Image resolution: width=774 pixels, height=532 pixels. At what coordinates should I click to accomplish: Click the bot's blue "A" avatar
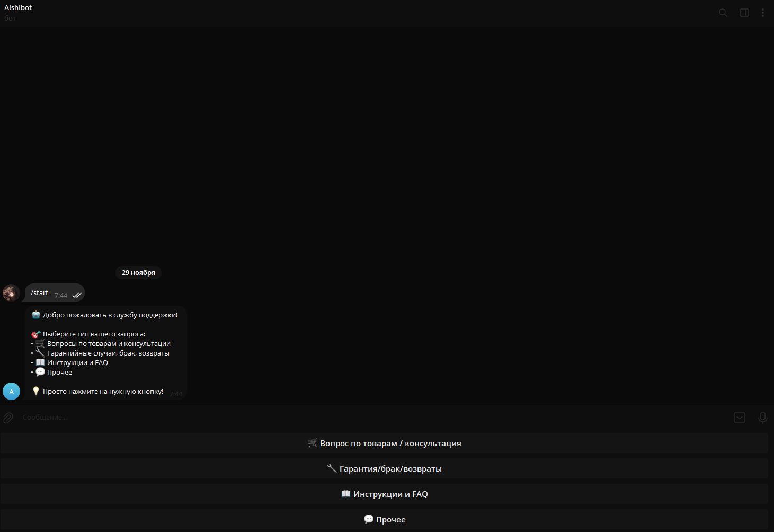coord(11,392)
